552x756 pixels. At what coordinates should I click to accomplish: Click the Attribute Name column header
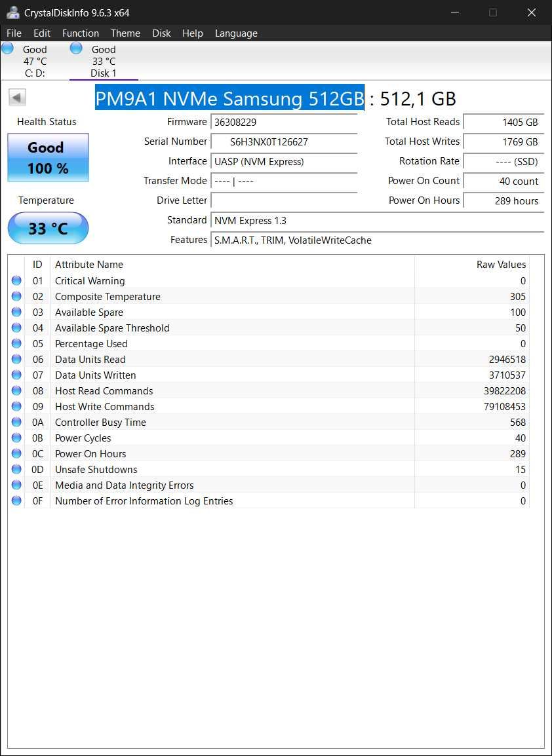(x=233, y=265)
